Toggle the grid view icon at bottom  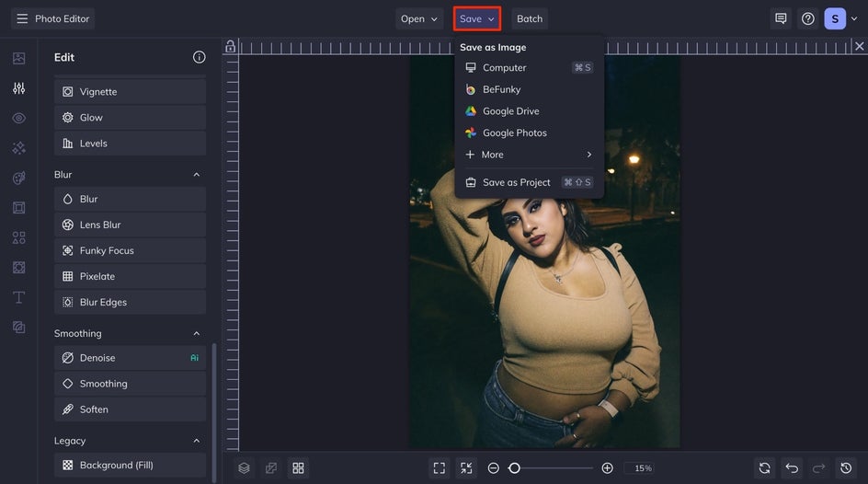click(x=298, y=468)
